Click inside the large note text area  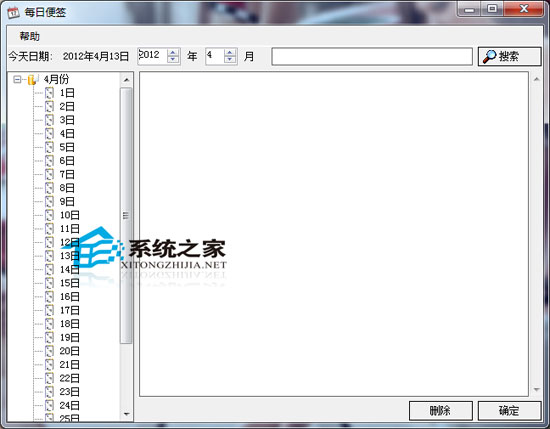coord(334,234)
